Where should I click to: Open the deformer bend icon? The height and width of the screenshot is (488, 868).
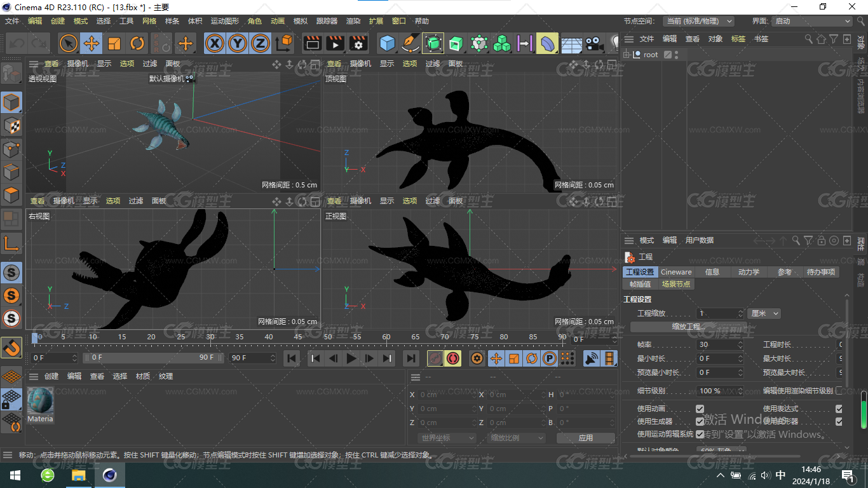pyautogui.click(x=547, y=43)
